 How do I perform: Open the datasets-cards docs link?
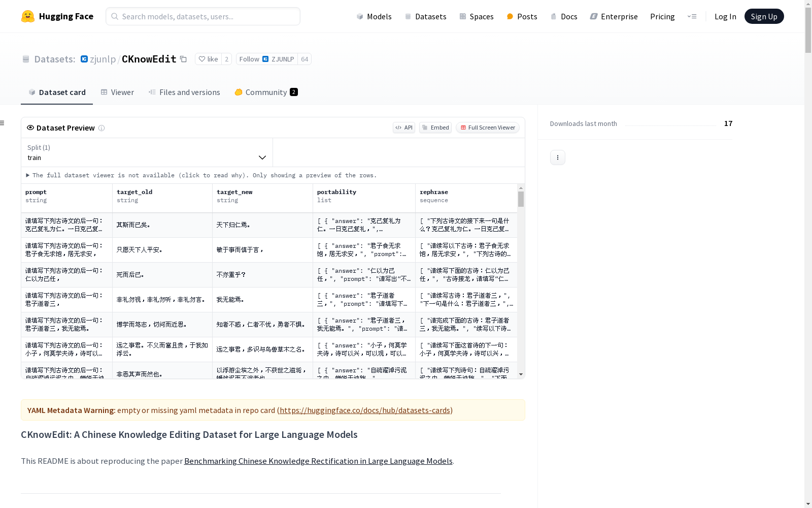click(x=365, y=410)
